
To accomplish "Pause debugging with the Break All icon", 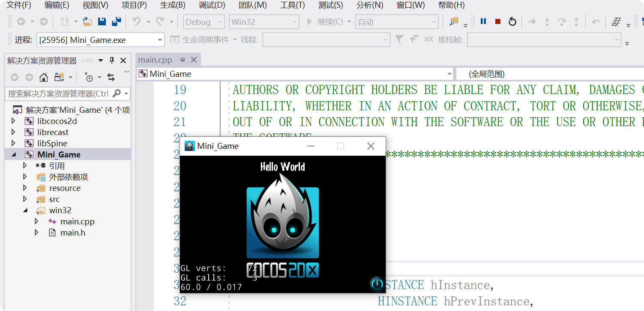I will point(483,21).
